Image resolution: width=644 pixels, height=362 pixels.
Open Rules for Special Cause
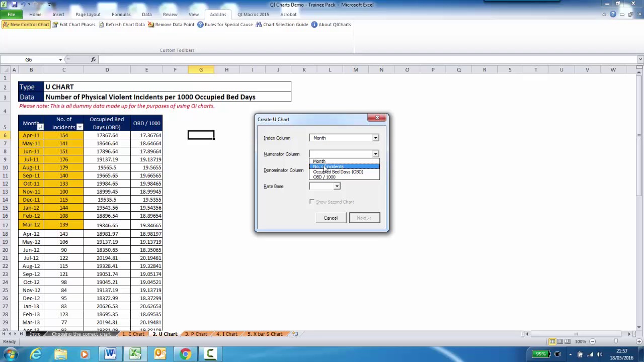click(225, 25)
